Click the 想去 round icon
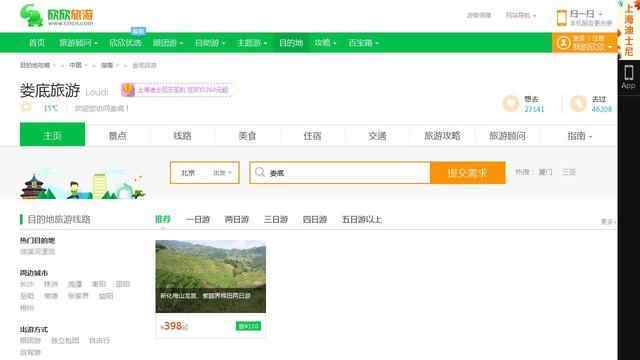Screen dimensions: 640x360 (x=510, y=104)
